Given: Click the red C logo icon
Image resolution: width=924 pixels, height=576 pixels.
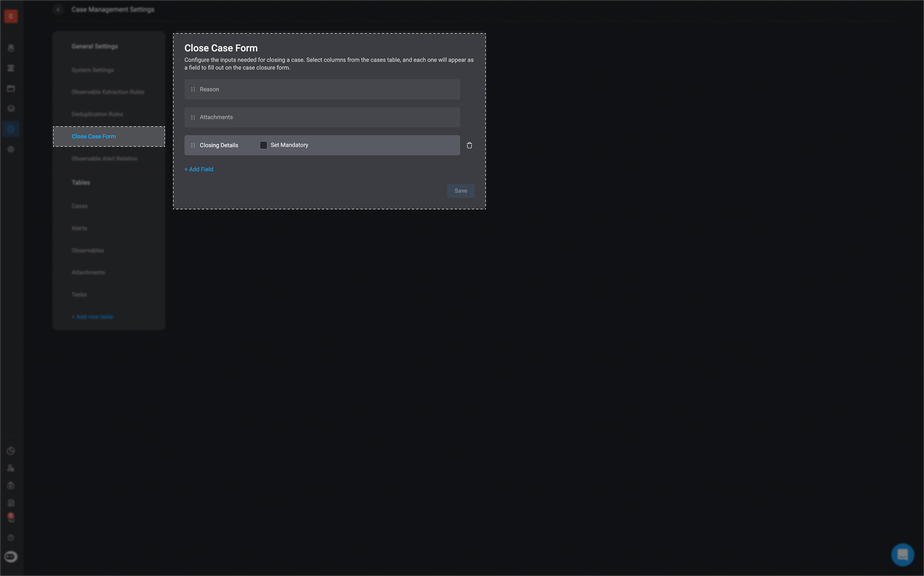Looking at the screenshot, I should [x=11, y=16].
